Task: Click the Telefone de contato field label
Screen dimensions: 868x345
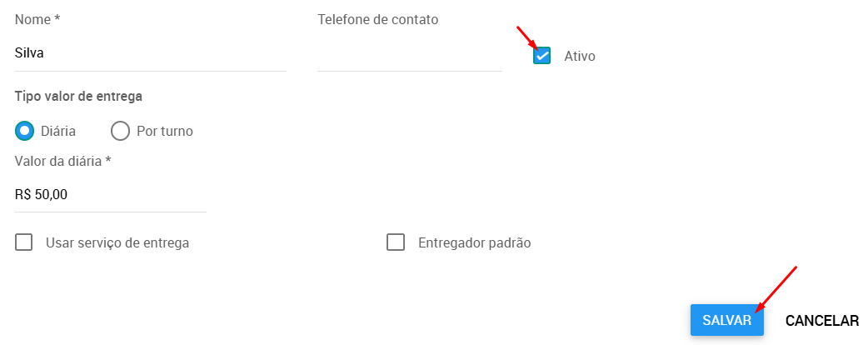Action: click(x=378, y=19)
